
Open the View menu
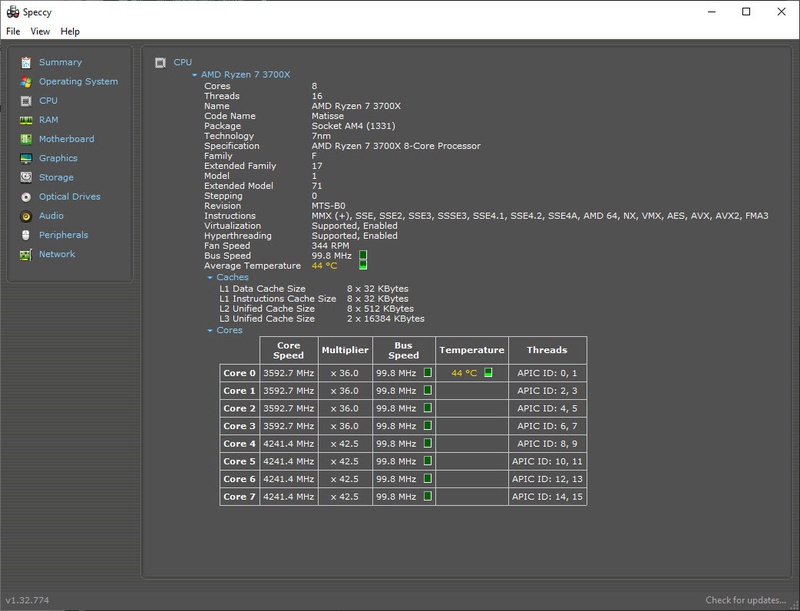(x=40, y=32)
